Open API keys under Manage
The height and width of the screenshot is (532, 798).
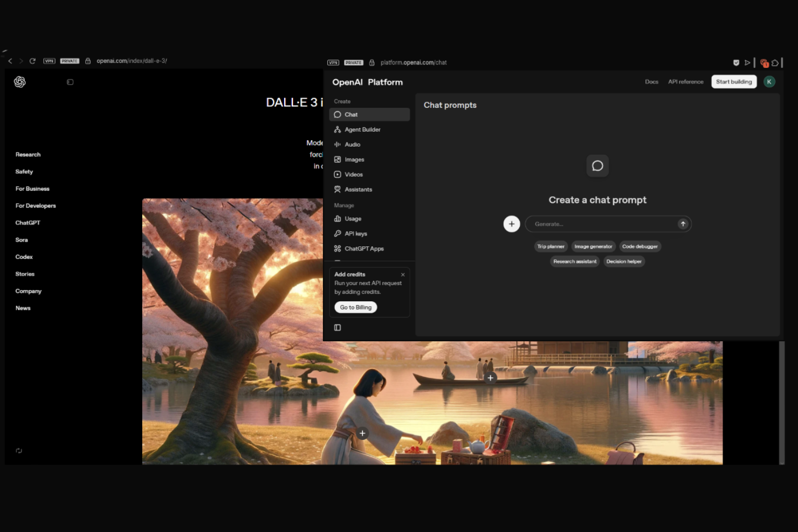pyautogui.click(x=369, y=234)
